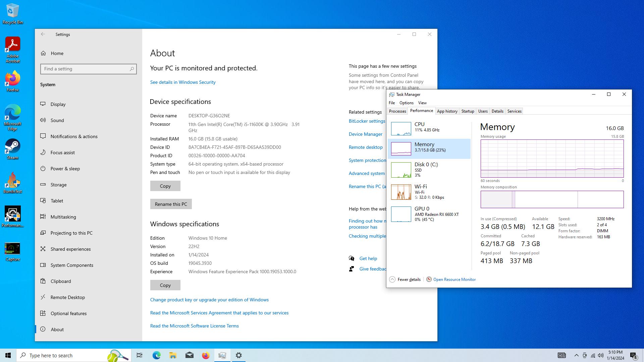Open Device Manager link
The width and height of the screenshot is (644, 362).
(x=366, y=134)
